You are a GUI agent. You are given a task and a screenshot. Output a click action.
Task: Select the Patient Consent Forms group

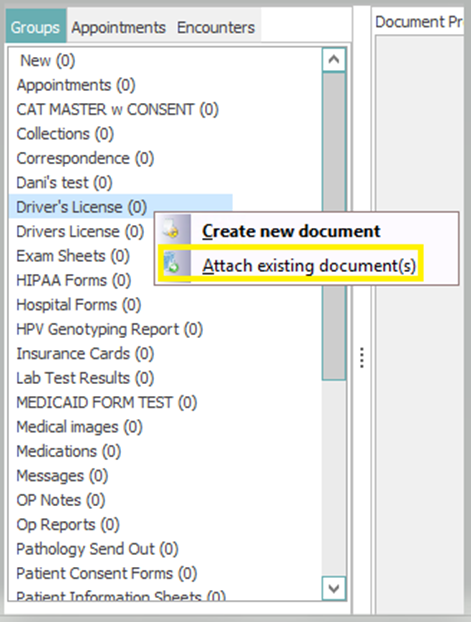pos(107,574)
